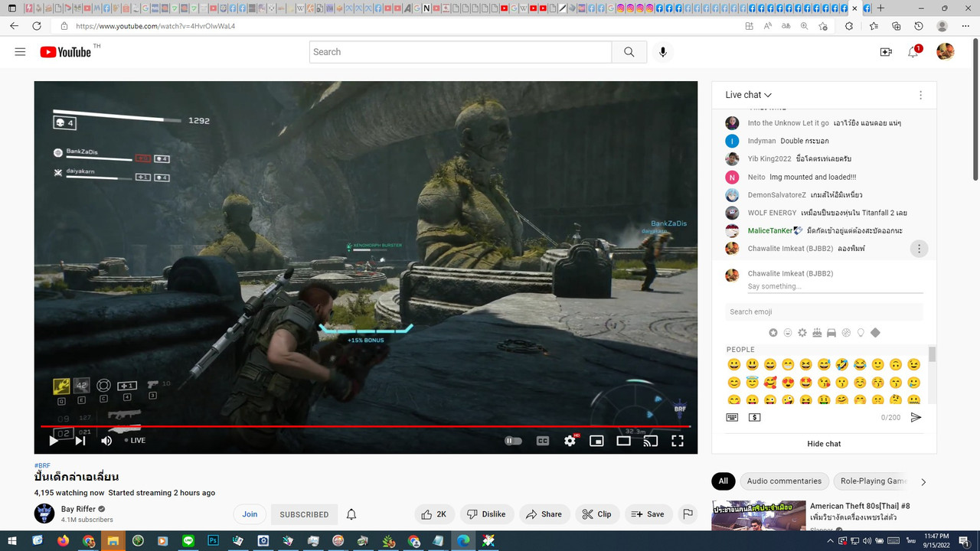Open browser Settings and more ellipsis
The height and width of the screenshot is (551, 980).
965,25
